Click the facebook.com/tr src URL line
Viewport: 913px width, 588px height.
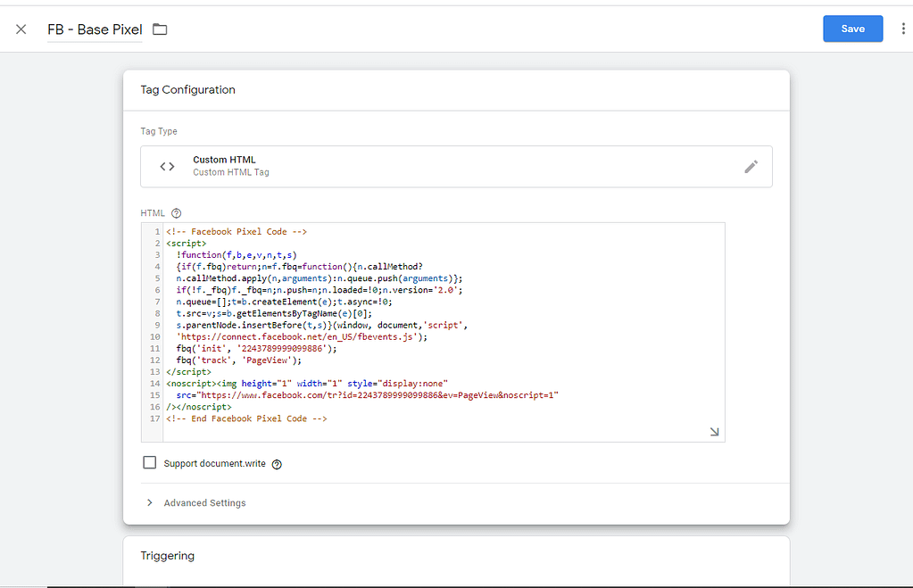[368, 394]
